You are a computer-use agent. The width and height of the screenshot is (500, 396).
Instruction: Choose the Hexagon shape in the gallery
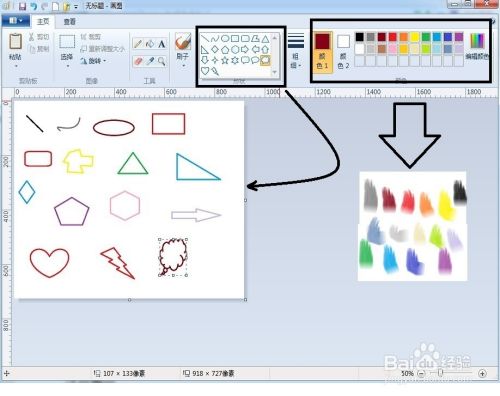pos(235,50)
